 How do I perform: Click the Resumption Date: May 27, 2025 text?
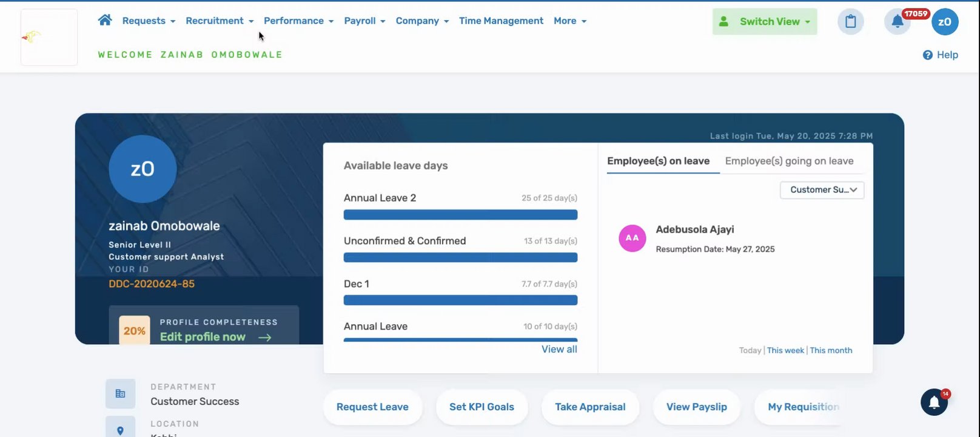715,249
